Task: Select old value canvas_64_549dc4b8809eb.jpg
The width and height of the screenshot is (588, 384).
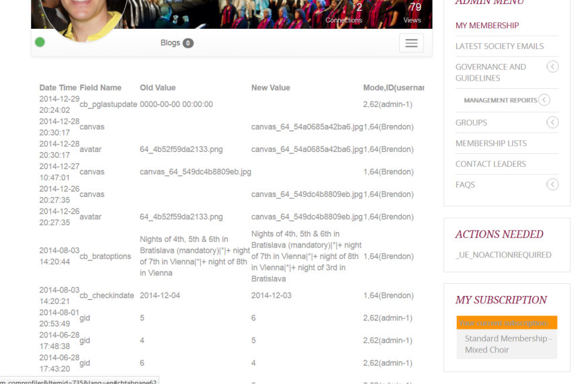Action: pyautogui.click(x=196, y=172)
